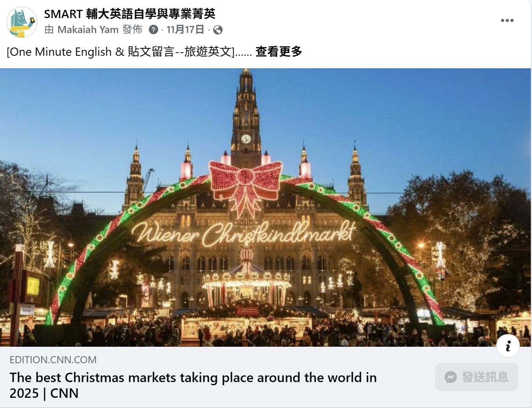Click the SMART page profile avatar
Image resolution: width=532 pixels, height=408 pixels.
(x=22, y=22)
